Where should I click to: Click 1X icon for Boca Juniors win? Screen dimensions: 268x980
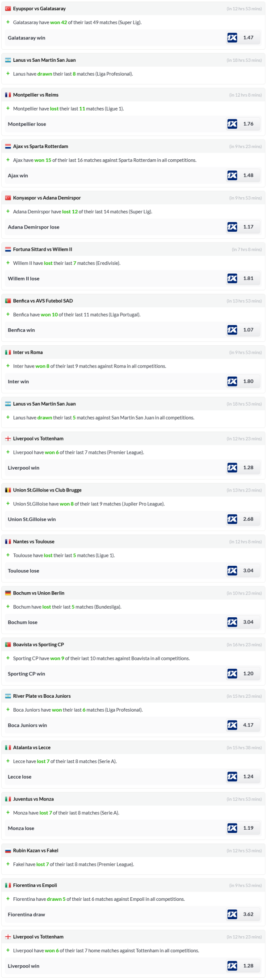(x=232, y=725)
